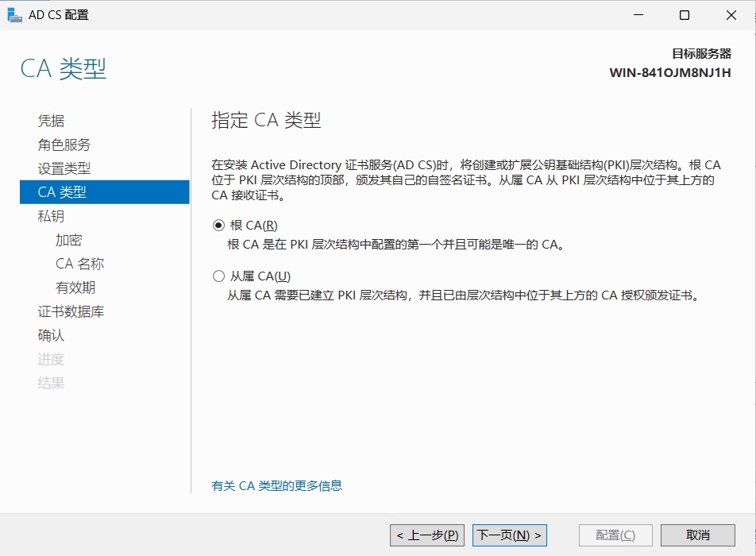756x556 pixels.
Task: Open the CA 名称 sub-step in sidebar
Action: [x=79, y=264]
